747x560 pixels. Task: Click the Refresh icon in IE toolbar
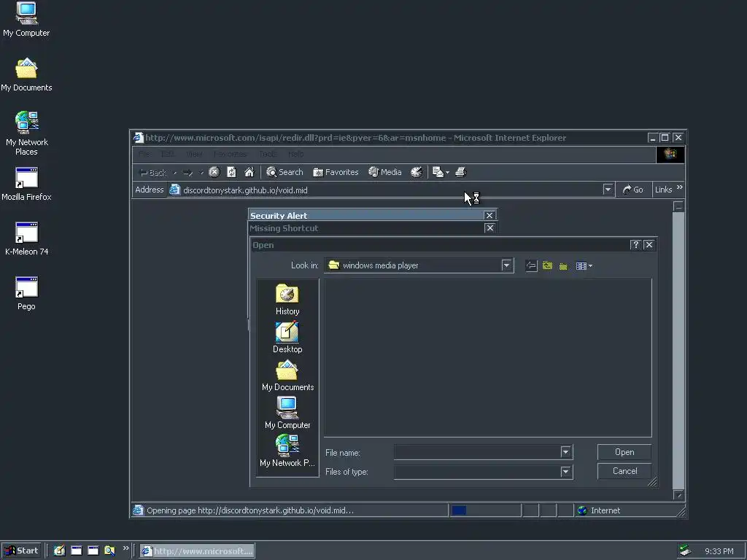coord(231,172)
